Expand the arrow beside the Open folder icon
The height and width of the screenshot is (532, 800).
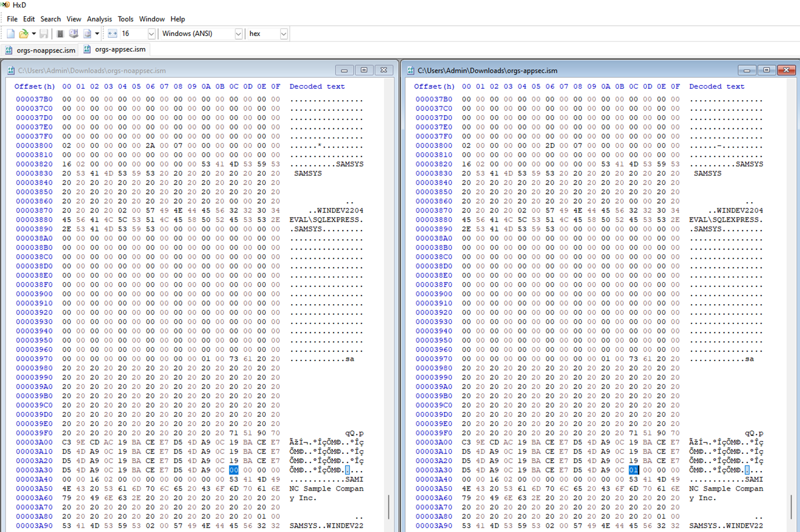34,34
